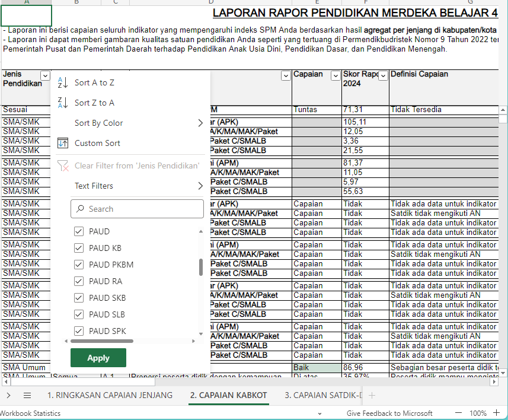This screenshot has width=508, height=420.
Task: Add a new sheet with plus icon
Action: click(x=372, y=395)
